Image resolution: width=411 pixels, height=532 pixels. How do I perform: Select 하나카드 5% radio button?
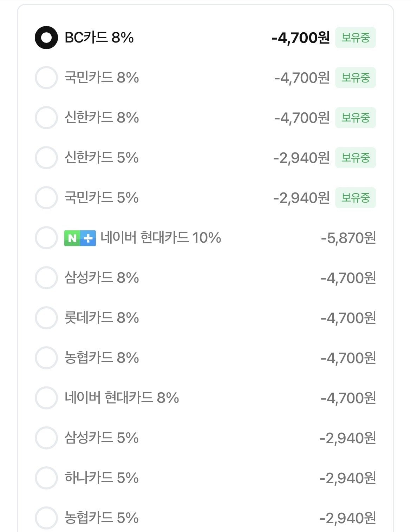(x=46, y=478)
